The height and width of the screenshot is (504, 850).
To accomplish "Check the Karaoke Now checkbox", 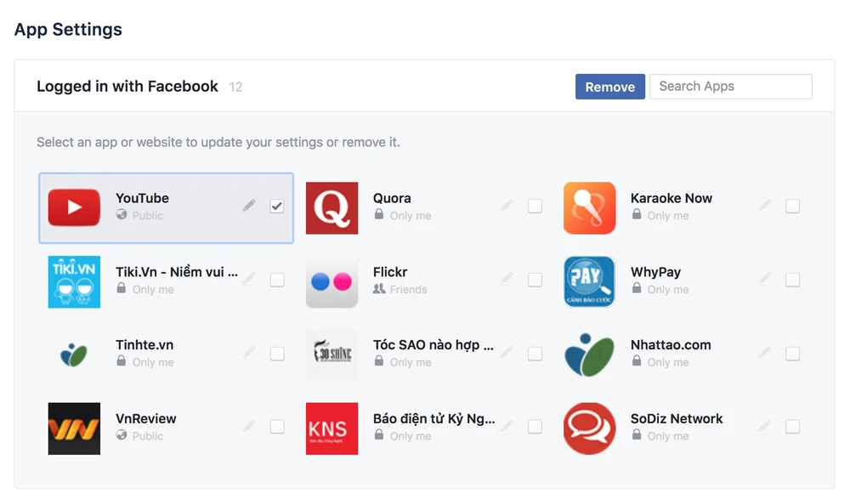I will point(792,207).
